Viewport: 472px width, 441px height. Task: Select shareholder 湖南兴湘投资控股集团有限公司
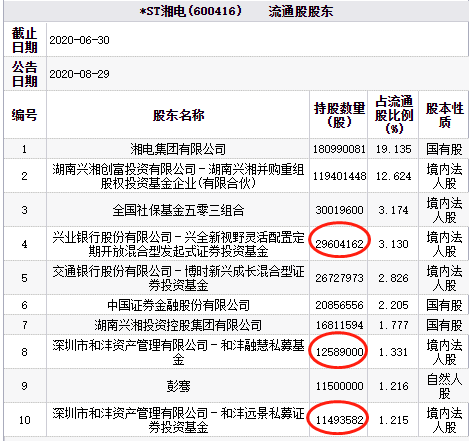[x=178, y=325]
